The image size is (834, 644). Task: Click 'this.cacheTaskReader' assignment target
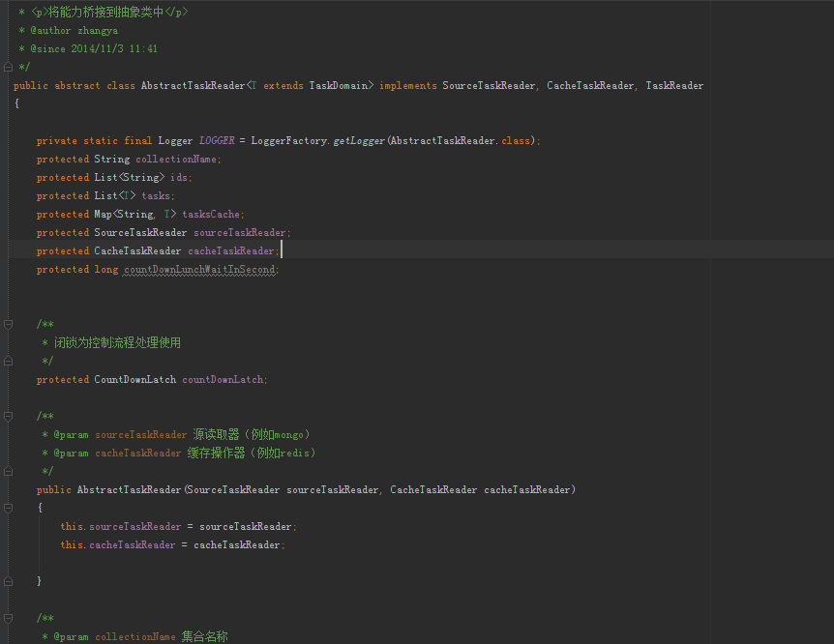(117, 544)
